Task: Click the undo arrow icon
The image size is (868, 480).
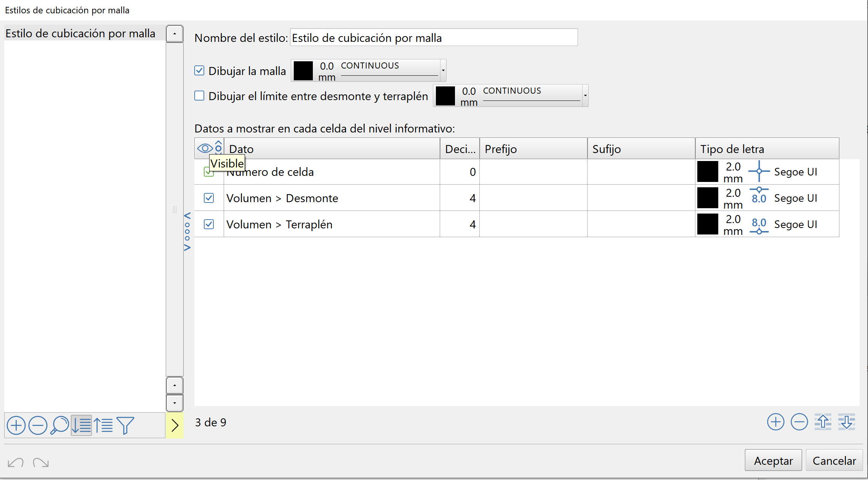Action: 16,462
